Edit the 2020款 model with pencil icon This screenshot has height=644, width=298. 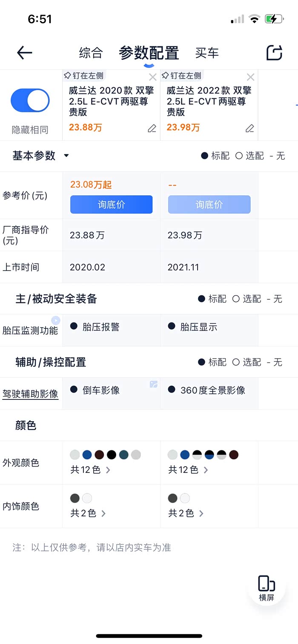[x=152, y=128]
